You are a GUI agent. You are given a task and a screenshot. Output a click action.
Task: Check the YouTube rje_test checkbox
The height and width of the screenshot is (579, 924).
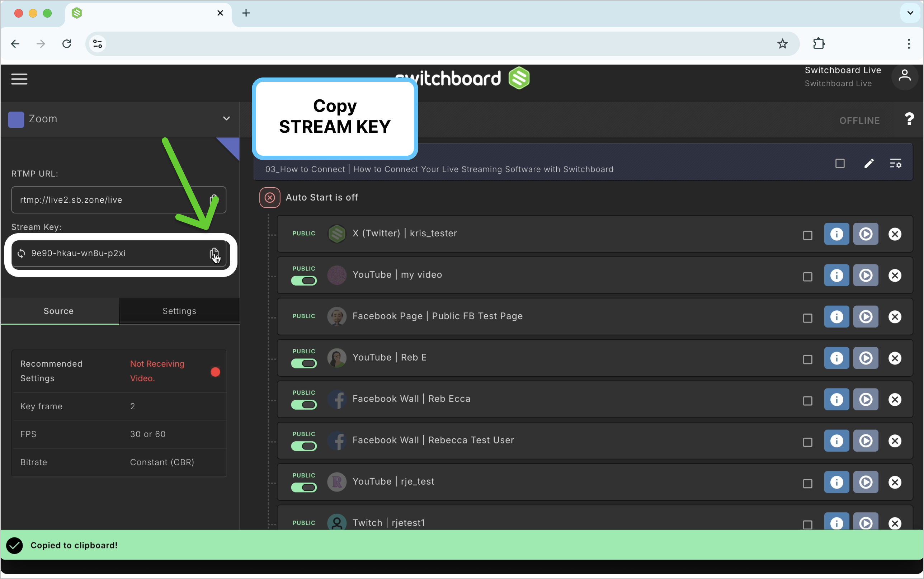tap(807, 483)
